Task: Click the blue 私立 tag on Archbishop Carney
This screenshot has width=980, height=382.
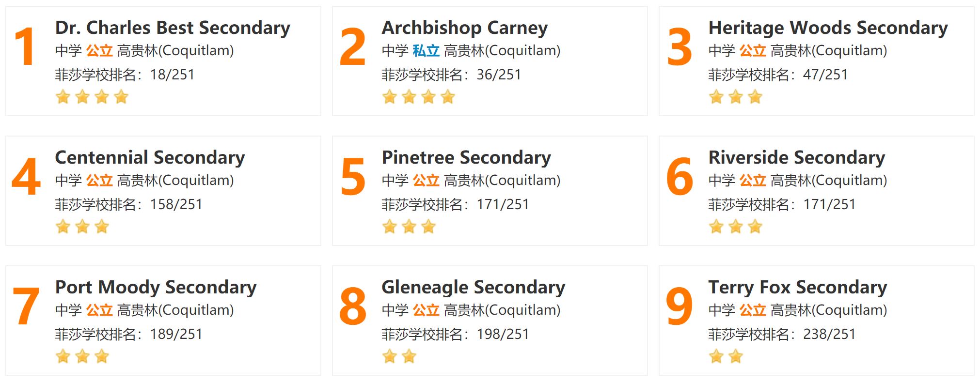Action: point(426,50)
